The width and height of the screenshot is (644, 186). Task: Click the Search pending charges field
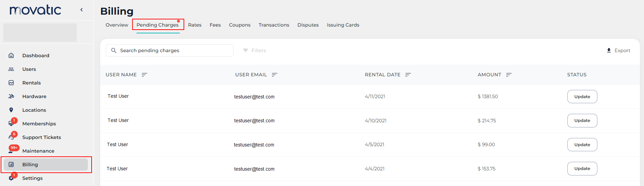(174, 50)
